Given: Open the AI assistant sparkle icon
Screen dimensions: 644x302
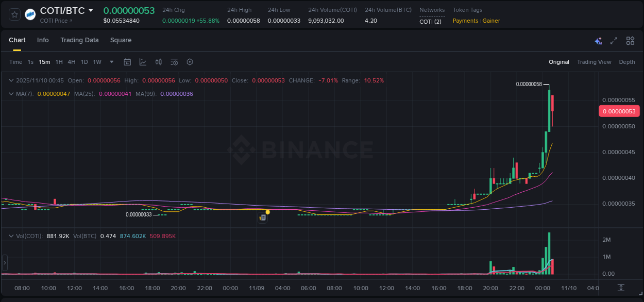Looking at the screenshot, I should pyautogui.click(x=598, y=40).
